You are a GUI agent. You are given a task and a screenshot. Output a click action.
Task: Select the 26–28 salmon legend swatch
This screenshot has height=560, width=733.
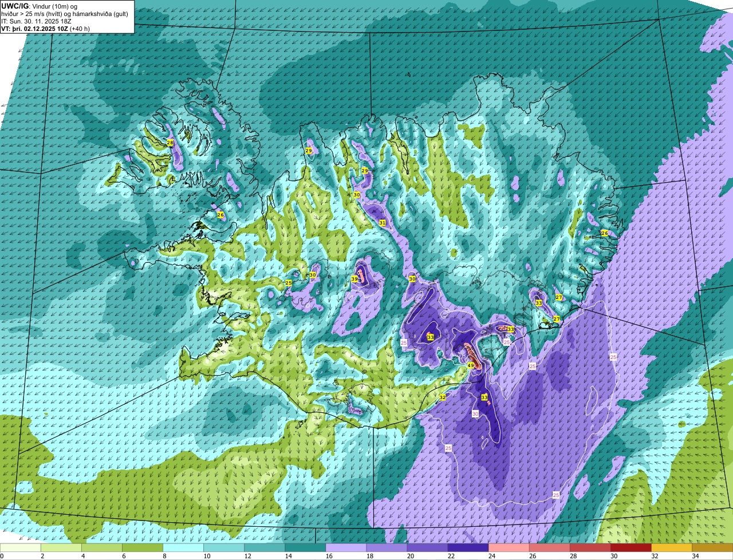549,548
